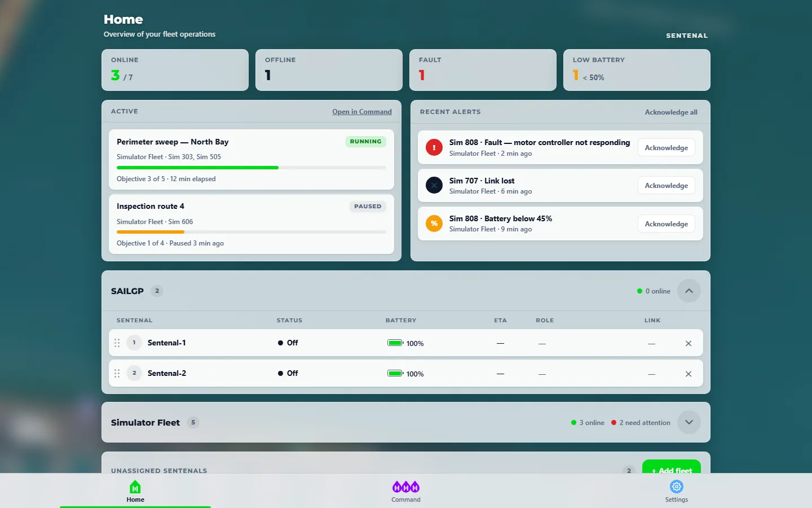Expand the Simulator Fleet section
Screen dimensions: 812x508
point(689,422)
